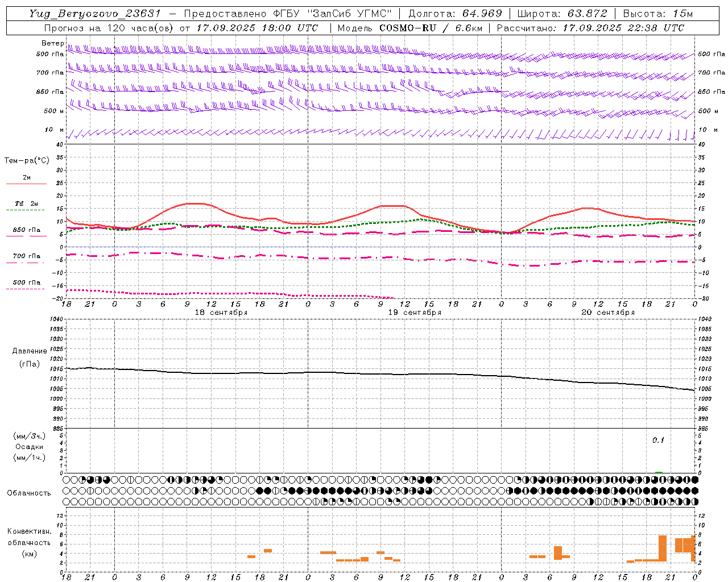Click the solid line under 2м legend
The height and width of the screenshot is (582, 728).
click(26, 184)
